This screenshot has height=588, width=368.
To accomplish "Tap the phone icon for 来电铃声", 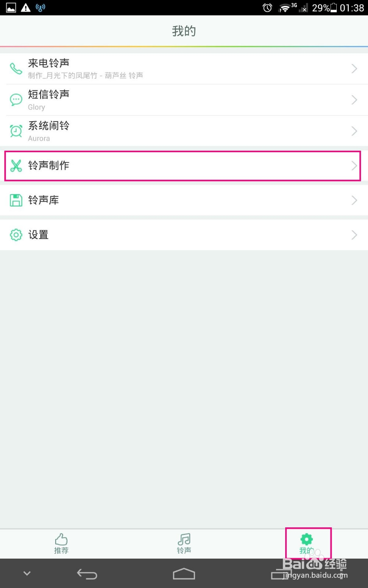I will click(x=16, y=69).
